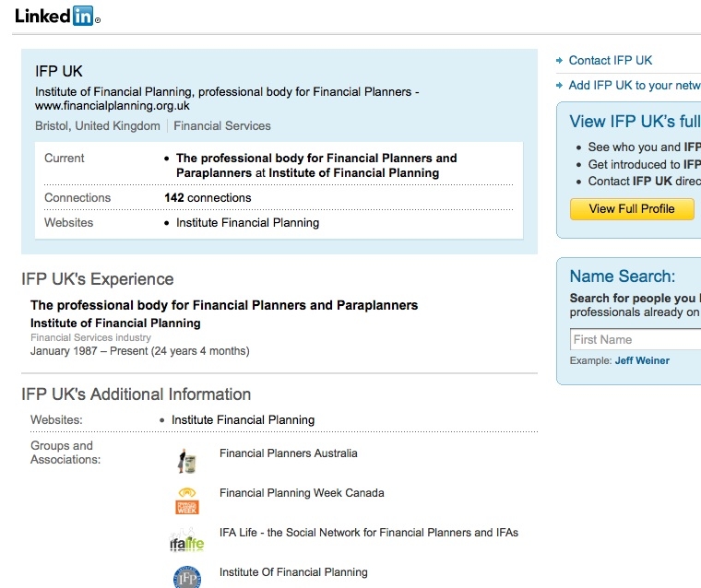701x588 pixels.
Task: Click the experience job title heading
Action: point(224,305)
